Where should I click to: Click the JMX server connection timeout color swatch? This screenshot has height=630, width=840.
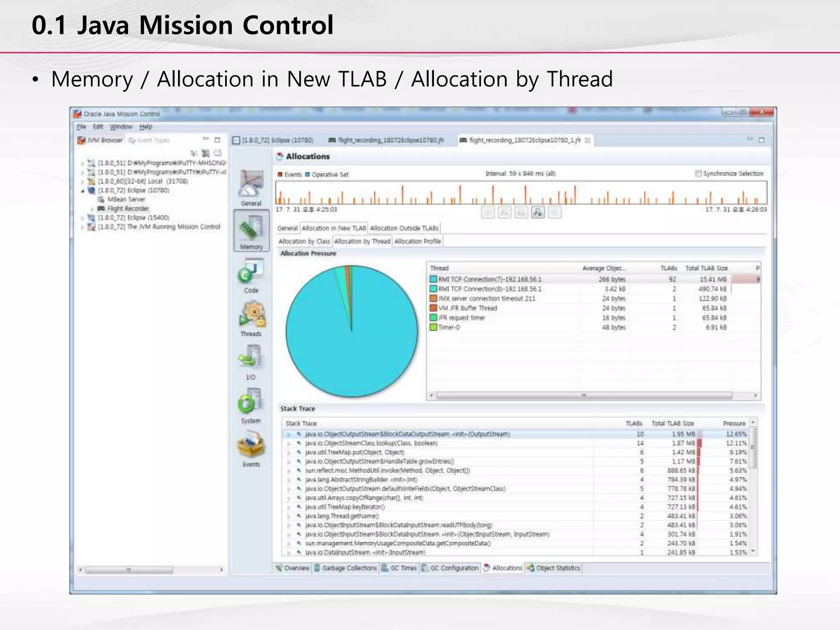[x=433, y=299]
